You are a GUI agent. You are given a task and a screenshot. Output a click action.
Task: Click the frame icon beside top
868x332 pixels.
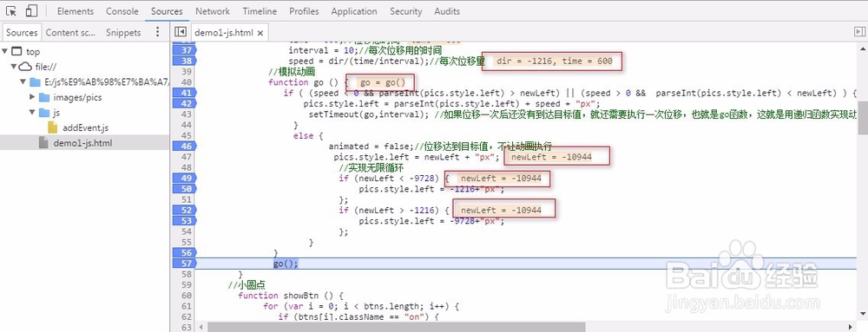click(x=16, y=51)
